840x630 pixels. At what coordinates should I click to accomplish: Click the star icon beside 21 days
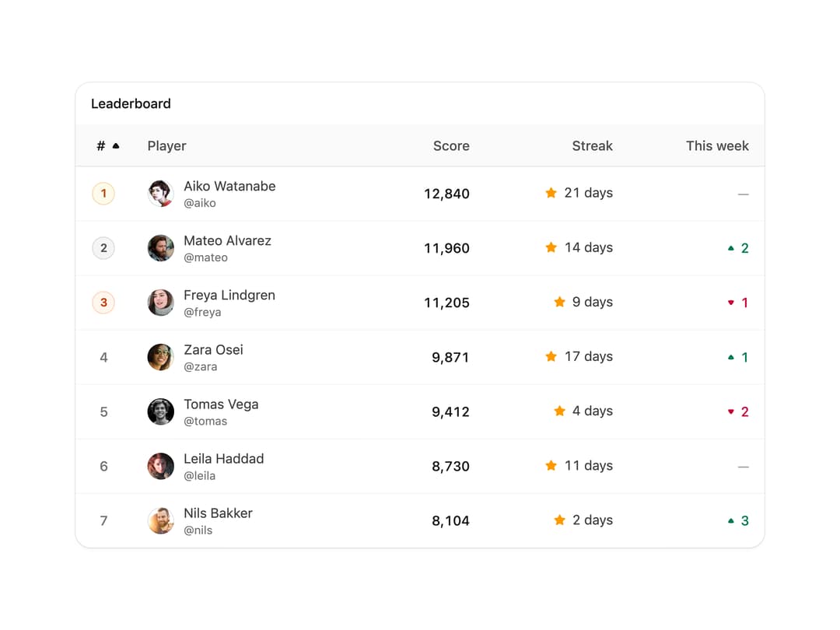point(551,193)
